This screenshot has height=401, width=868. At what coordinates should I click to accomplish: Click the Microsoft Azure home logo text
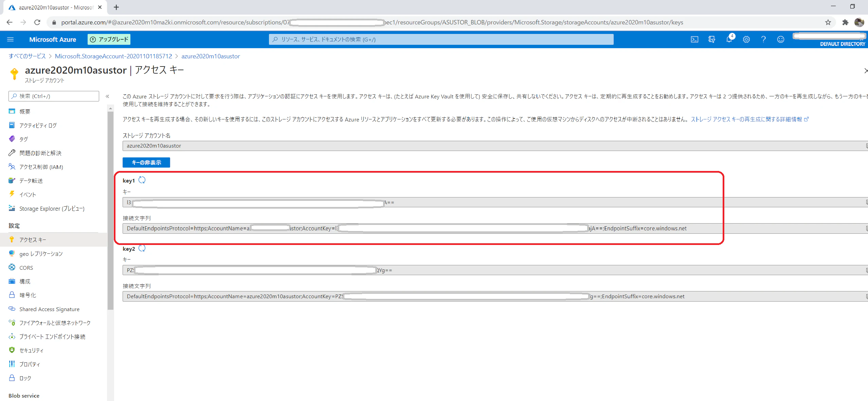[x=53, y=39]
